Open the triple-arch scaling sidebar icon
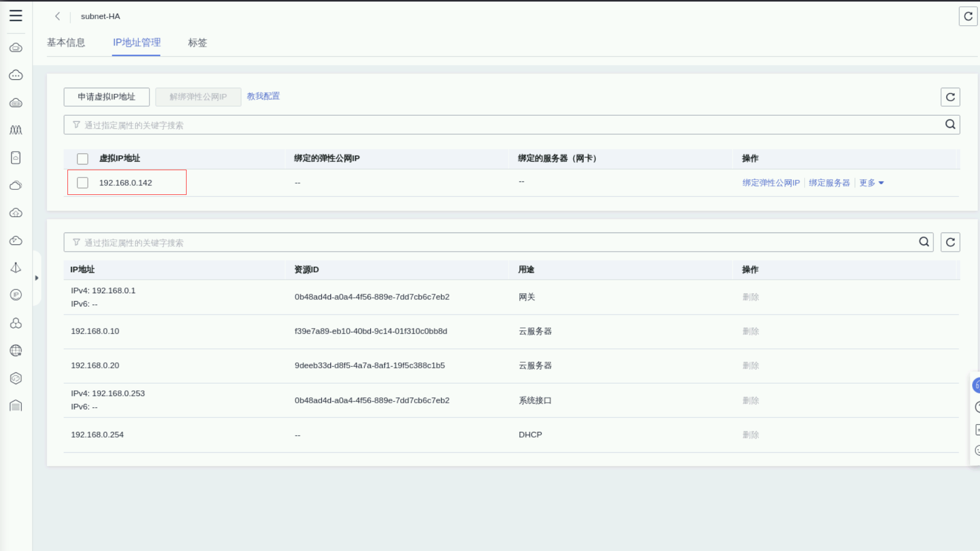Viewport: 980px width, 551px height. point(16,130)
